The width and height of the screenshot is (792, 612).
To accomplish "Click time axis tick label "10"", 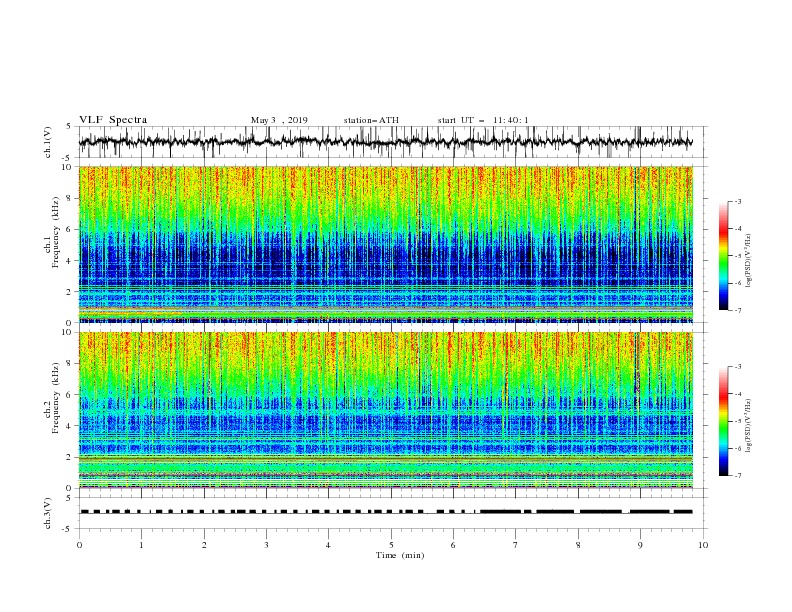I will [x=703, y=545].
